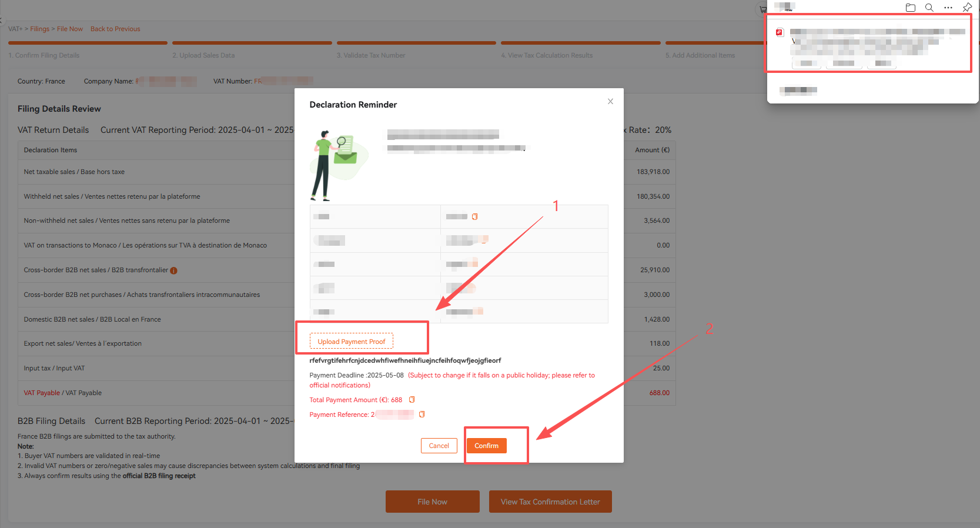The width and height of the screenshot is (980, 528).
Task: Select step 1 Confirm Filing Details
Action: pyautogui.click(x=44, y=55)
